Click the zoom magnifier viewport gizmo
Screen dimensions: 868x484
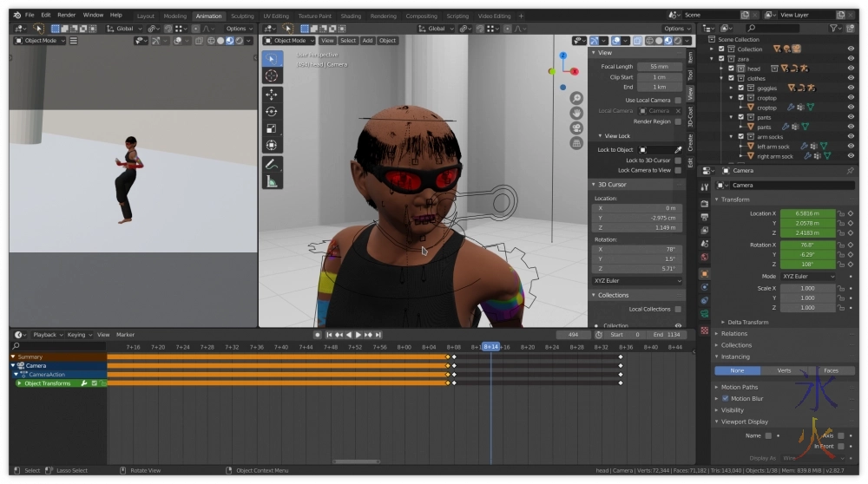[x=576, y=98]
